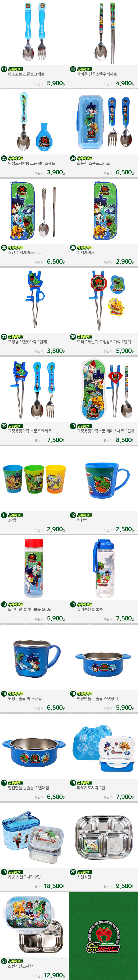Open the 마스코트 스푼포크세트 product image

[x=34, y=32]
